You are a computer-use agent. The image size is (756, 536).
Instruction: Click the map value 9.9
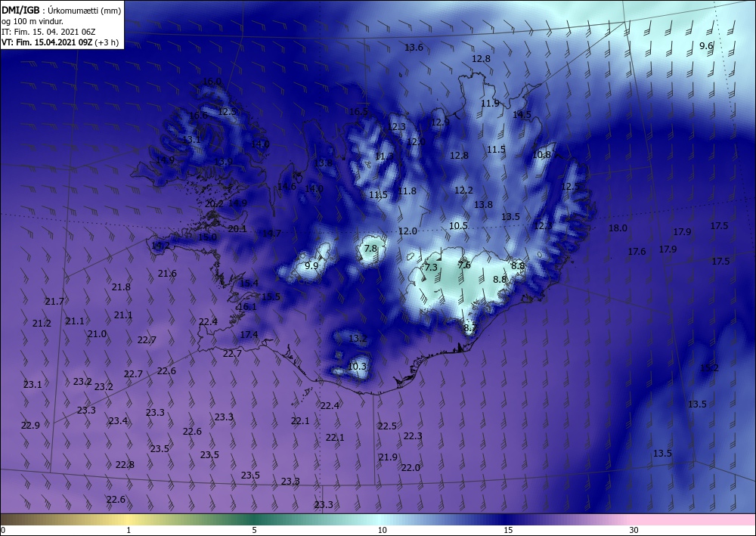pos(312,265)
